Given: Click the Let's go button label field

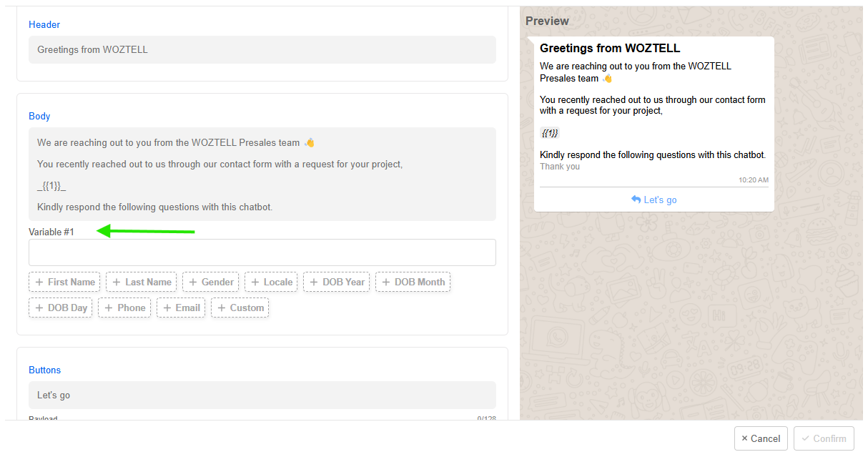Looking at the screenshot, I should point(262,395).
